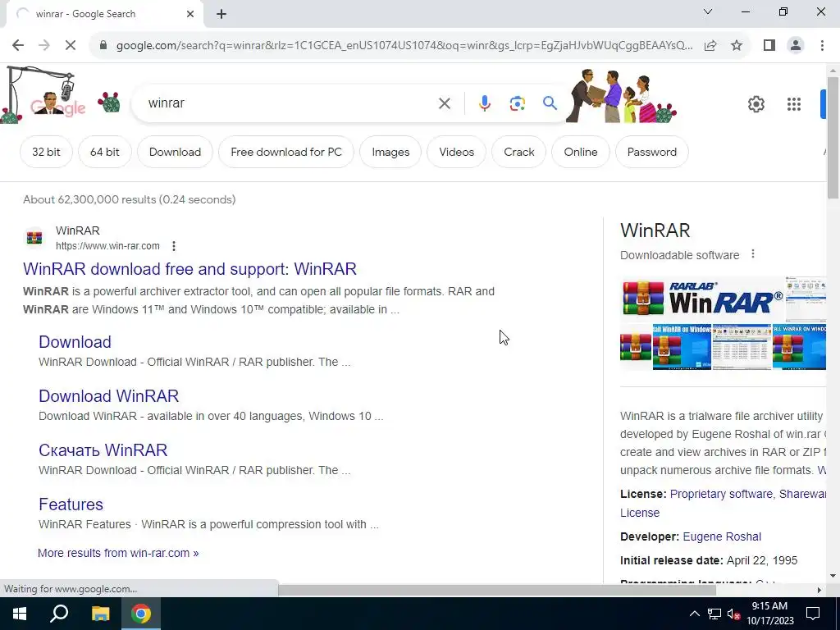This screenshot has width=840, height=630.
Task: Open the taskbar clock and date
Action: tap(769, 614)
